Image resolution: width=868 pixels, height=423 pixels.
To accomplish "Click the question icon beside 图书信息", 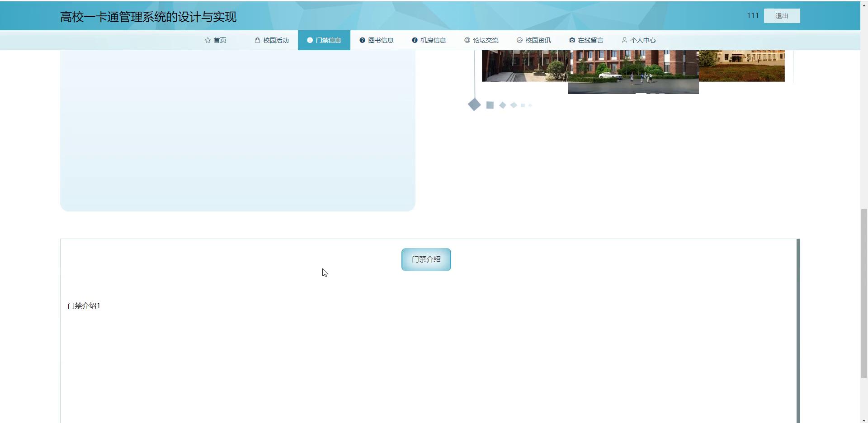I will pos(362,40).
